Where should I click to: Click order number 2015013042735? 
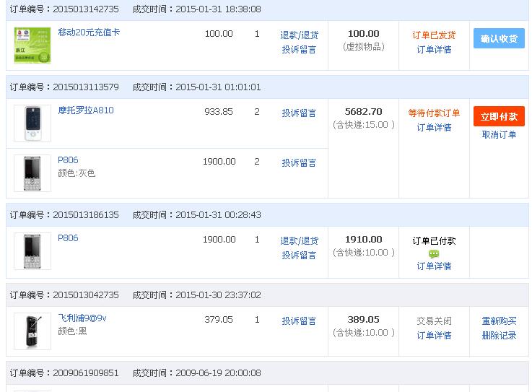(86, 295)
